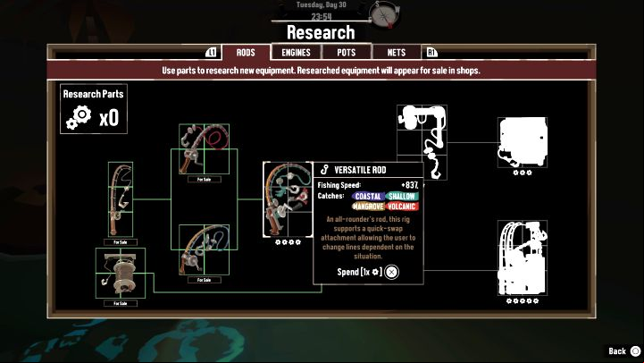Click the Mangrove catch tag
The height and width of the screenshot is (363, 644).
(x=368, y=207)
